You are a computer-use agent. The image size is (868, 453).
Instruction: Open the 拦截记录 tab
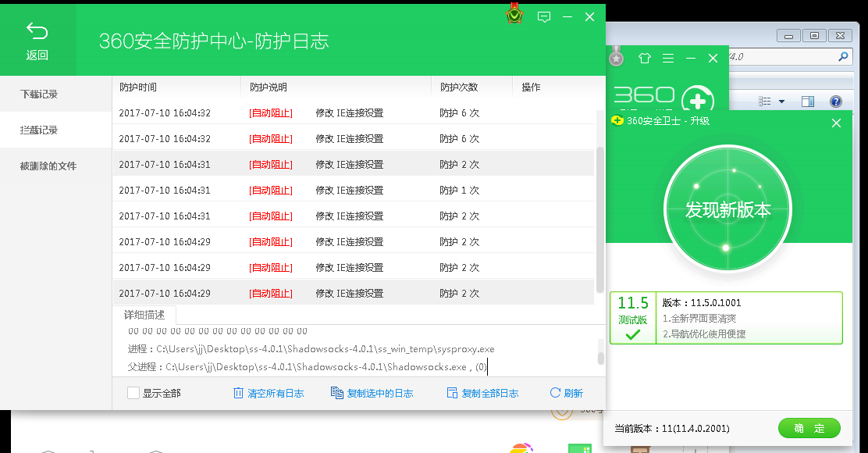tap(56, 130)
